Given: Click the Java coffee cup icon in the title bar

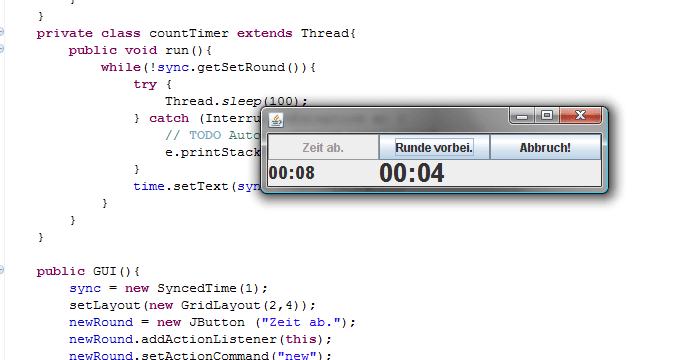Looking at the screenshot, I should click(x=276, y=120).
